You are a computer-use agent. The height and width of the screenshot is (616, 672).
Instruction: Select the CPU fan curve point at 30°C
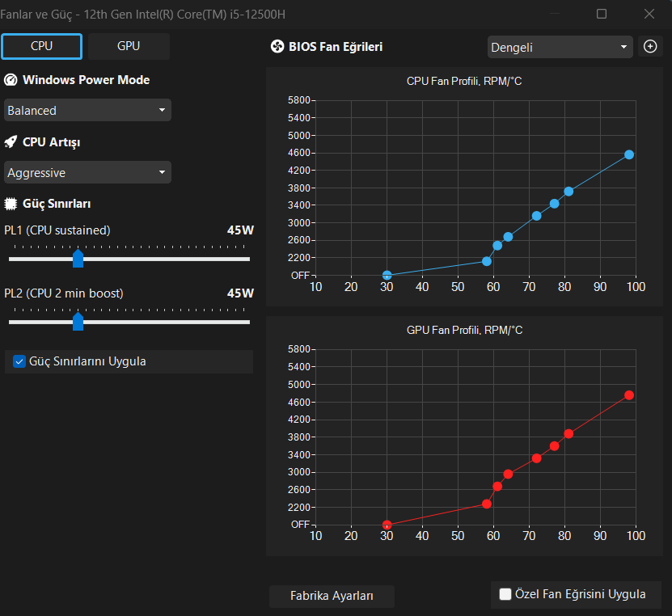[387, 275]
